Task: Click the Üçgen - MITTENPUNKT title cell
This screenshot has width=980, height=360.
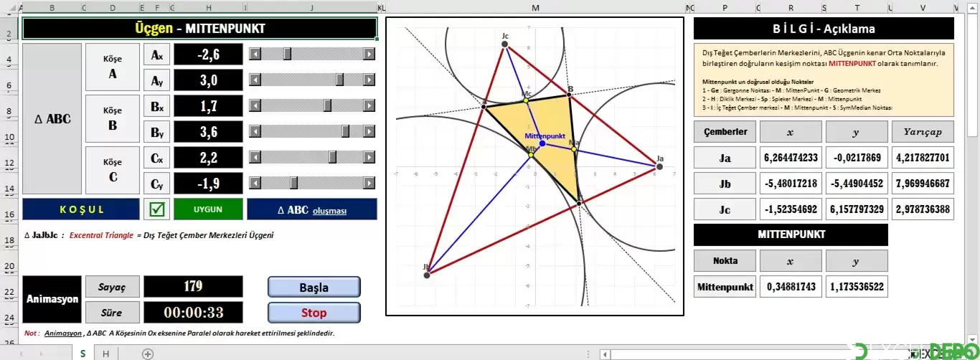Action: pyautogui.click(x=199, y=28)
